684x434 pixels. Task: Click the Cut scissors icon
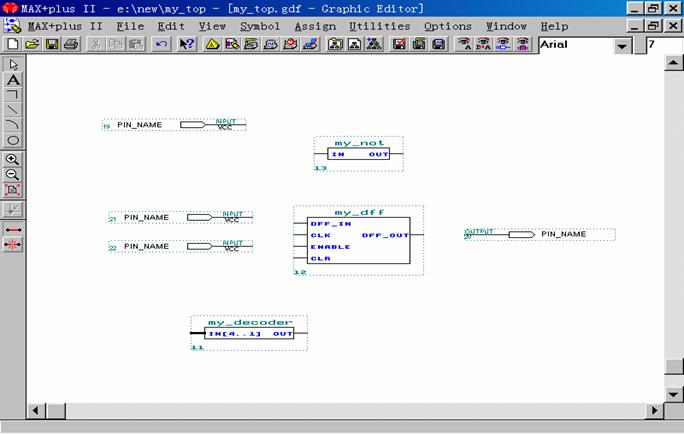[96, 44]
